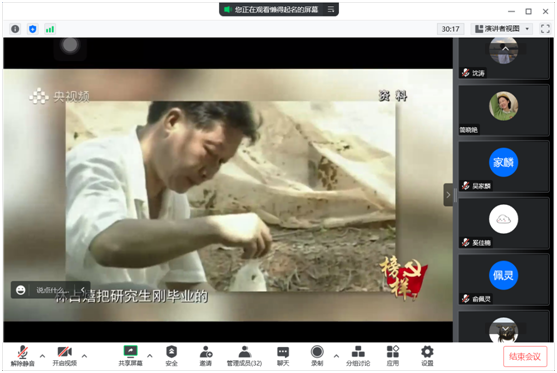The width and height of the screenshot is (557, 373).
Task: Open the 安全 security shield icon
Action: coord(172,356)
